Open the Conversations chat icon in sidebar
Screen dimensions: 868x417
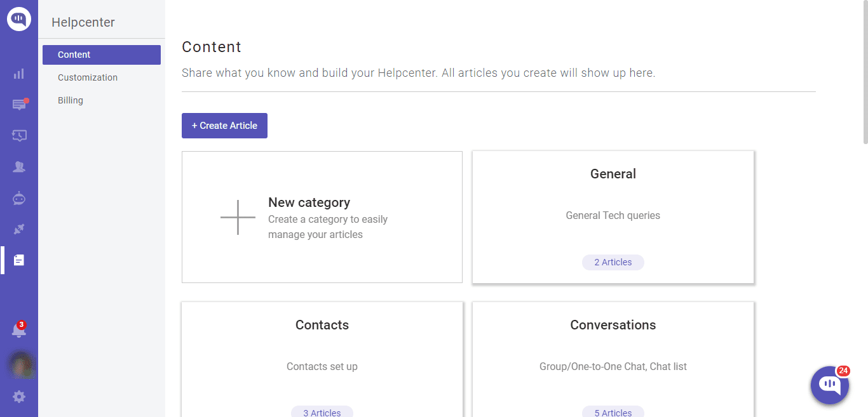click(x=19, y=105)
